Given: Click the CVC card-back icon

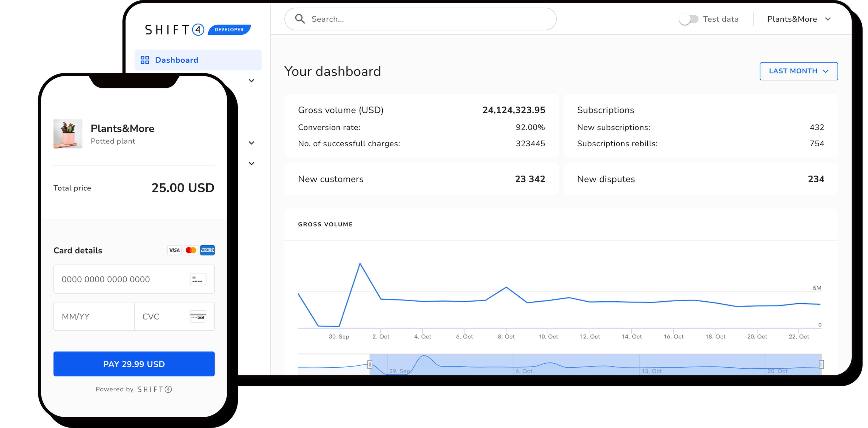Looking at the screenshot, I should coord(198,317).
